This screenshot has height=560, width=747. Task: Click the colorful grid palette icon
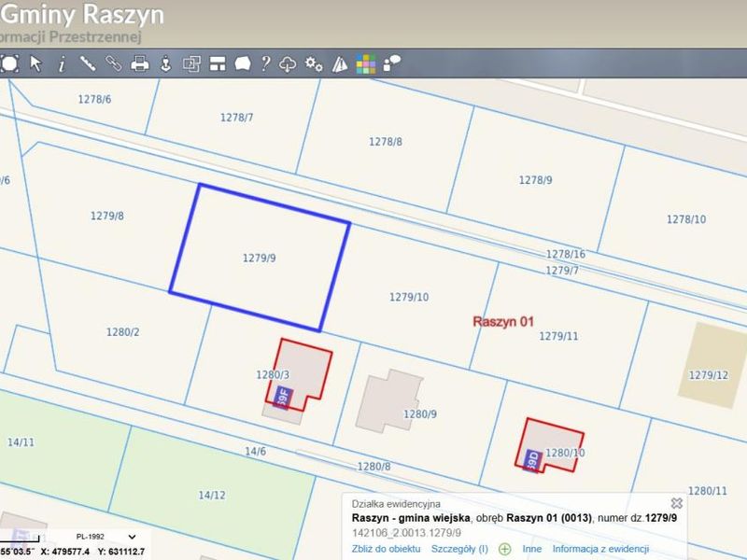365,63
